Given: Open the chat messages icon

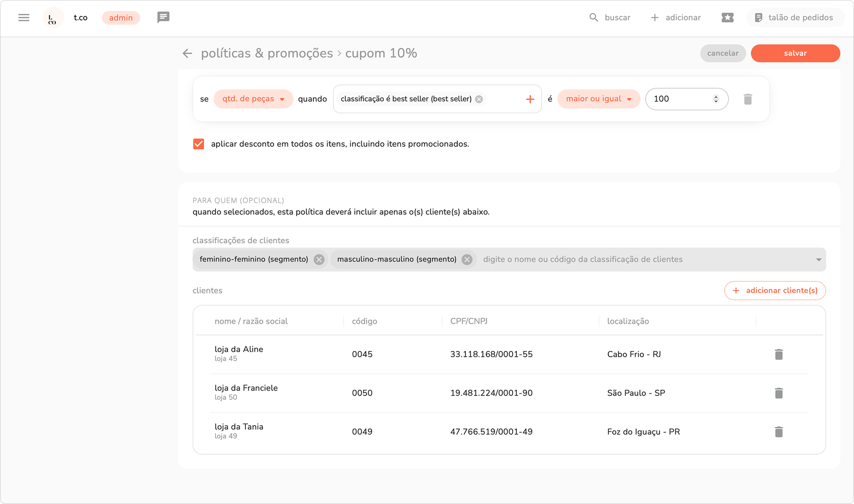Looking at the screenshot, I should [163, 17].
